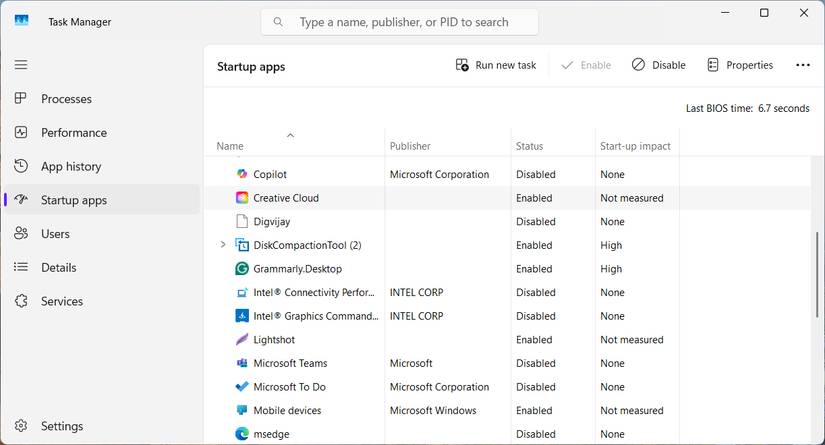This screenshot has height=445, width=825.
Task: Click the Task Manager app icon
Action: [22, 21]
